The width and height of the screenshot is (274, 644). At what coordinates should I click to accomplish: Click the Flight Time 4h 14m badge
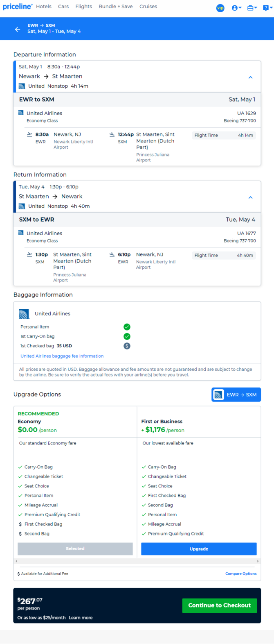pos(224,135)
